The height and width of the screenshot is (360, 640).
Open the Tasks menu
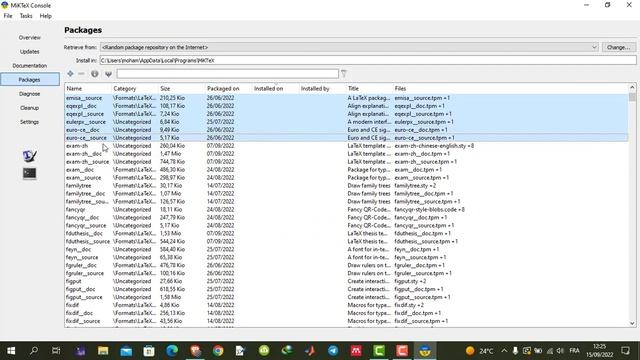pyautogui.click(x=26, y=16)
